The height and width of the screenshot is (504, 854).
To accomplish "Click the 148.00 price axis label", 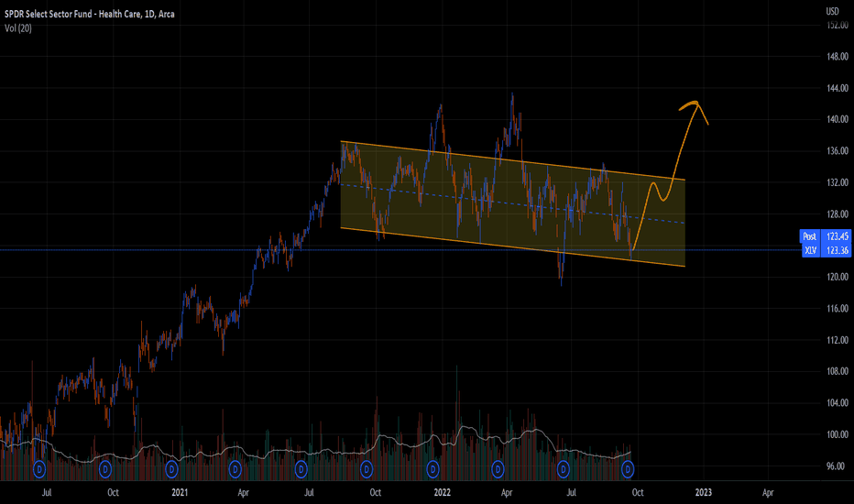I will point(838,57).
